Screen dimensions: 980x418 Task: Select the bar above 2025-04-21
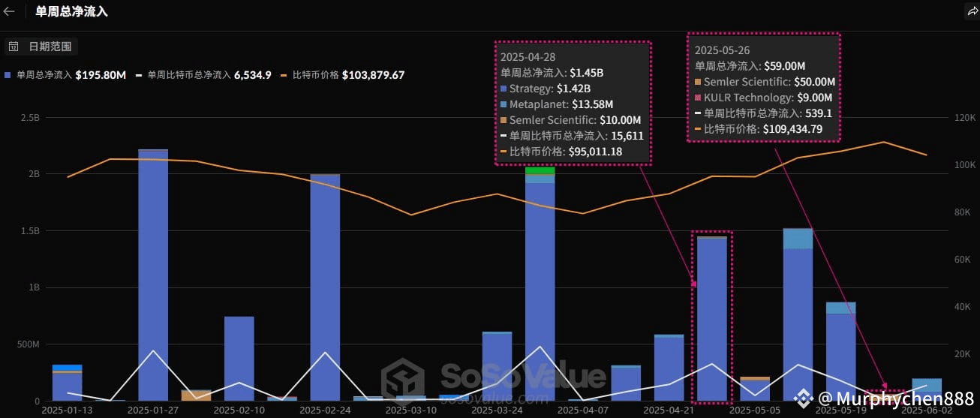[x=669, y=368]
